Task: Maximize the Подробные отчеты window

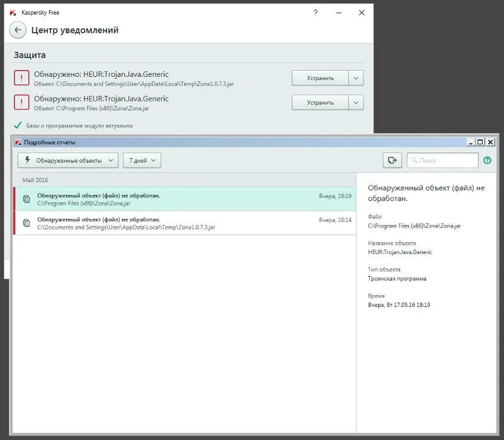Action: pyautogui.click(x=480, y=142)
